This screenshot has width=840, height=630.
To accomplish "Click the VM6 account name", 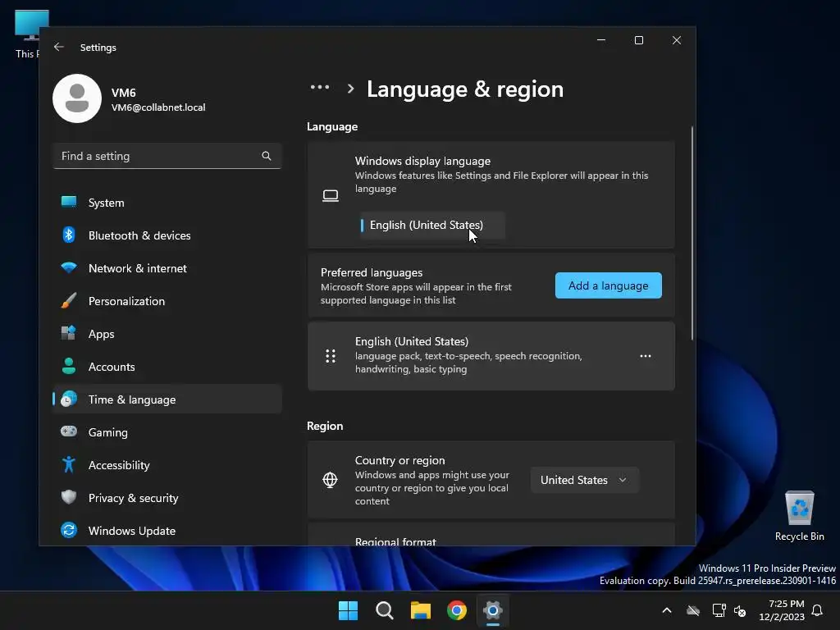I will 123,93.
